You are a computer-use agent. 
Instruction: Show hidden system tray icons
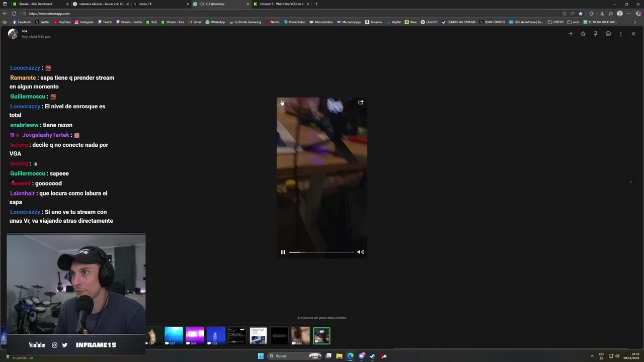(592, 356)
